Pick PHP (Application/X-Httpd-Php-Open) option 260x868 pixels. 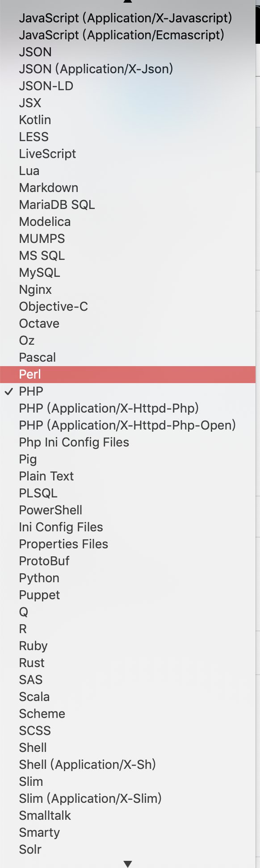(x=128, y=426)
